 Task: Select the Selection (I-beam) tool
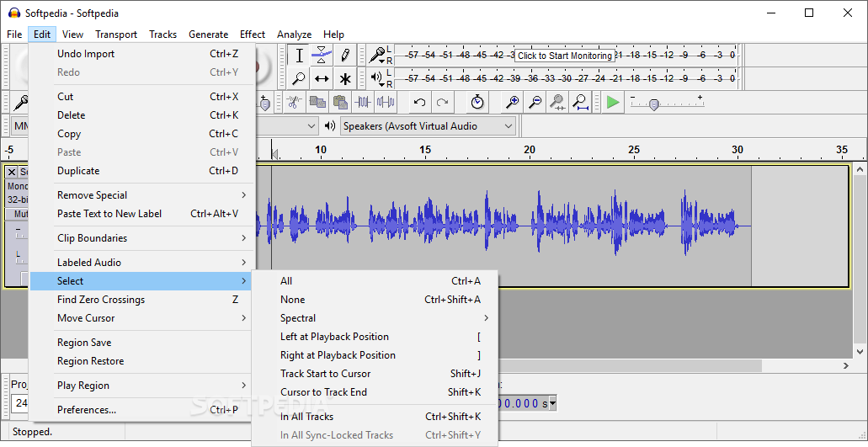click(299, 56)
